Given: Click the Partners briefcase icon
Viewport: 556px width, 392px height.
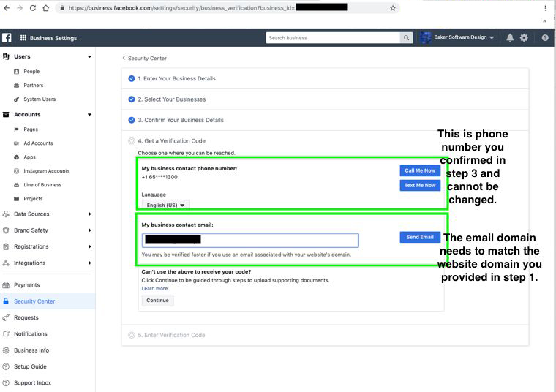Looking at the screenshot, I should [16, 86].
